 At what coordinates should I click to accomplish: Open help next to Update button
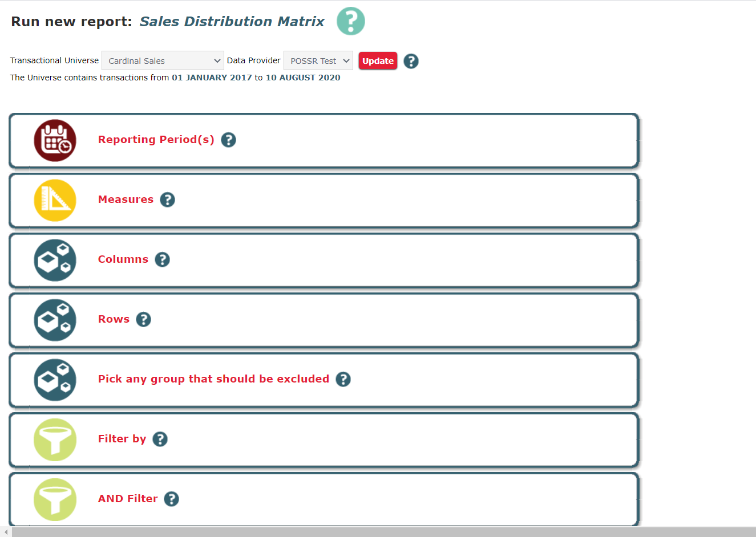[411, 61]
